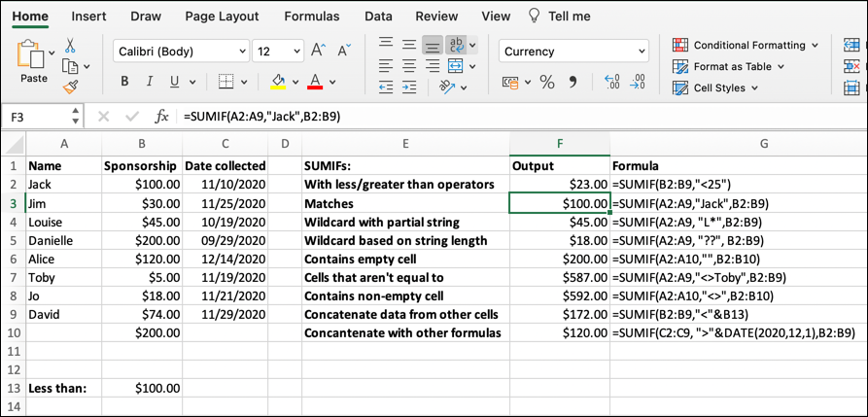Go to the Review tab
This screenshot has width=868, height=417.
[436, 17]
